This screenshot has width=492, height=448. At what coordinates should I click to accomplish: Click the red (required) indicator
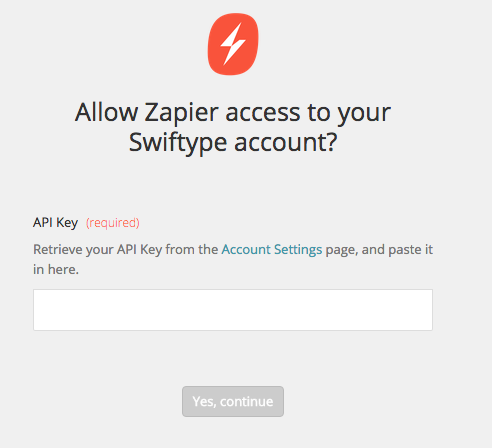click(x=113, y=223)
